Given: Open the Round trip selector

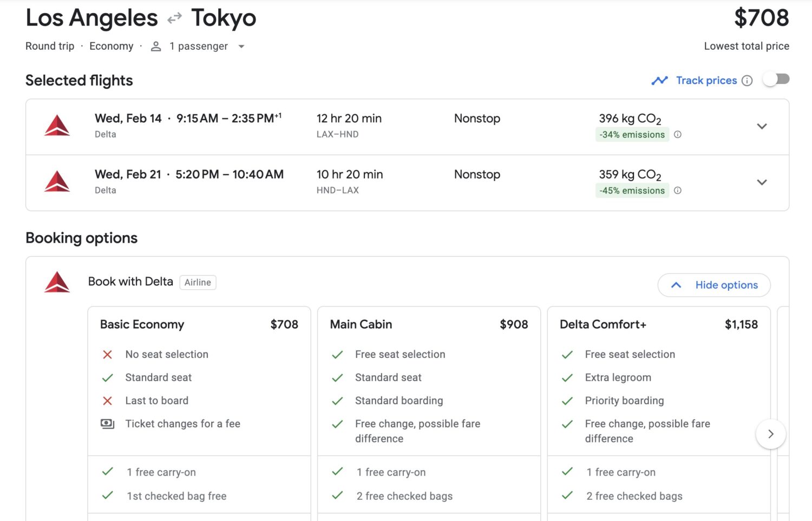Looking at the screenshot, I should (x=49, y=46).
